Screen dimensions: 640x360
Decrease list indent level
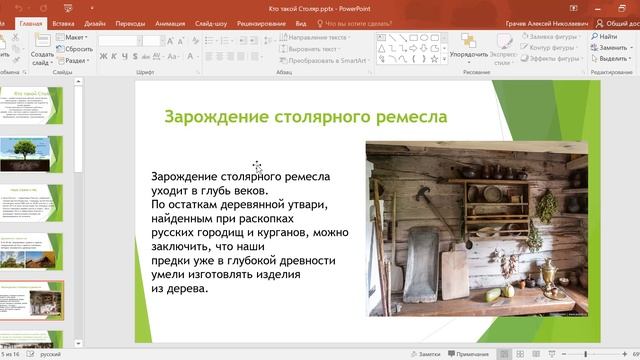243,40
